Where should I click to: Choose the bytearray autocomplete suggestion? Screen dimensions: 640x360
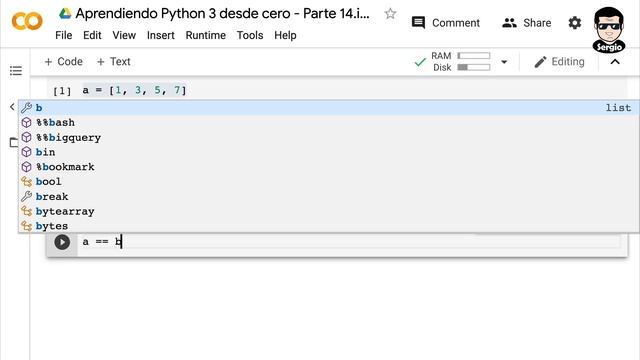coord(329,211)
